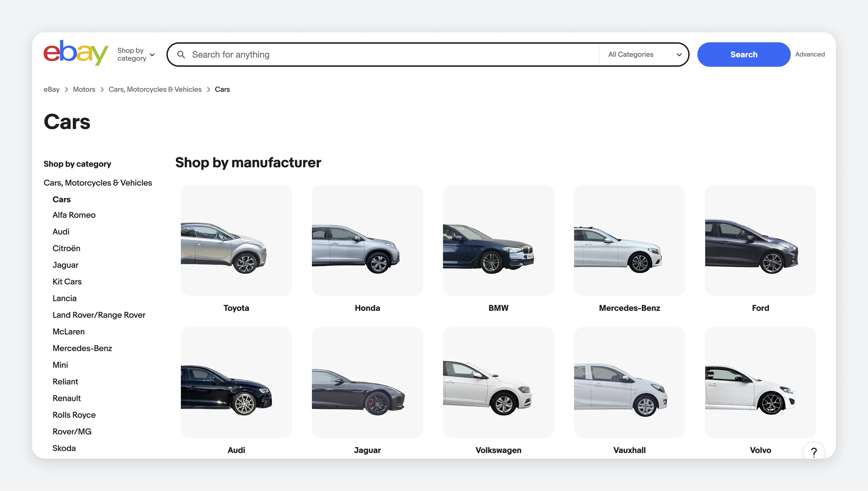868x491 pixels.
Task: Open the Shop by category dropdown
Action: click(x=136, y=54)
